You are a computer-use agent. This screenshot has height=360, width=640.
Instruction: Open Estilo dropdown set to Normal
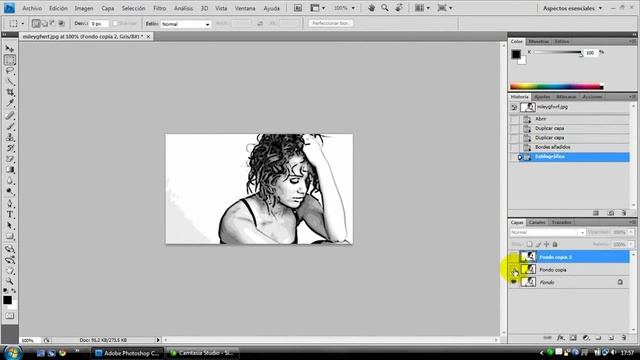[x=186, y=24]
